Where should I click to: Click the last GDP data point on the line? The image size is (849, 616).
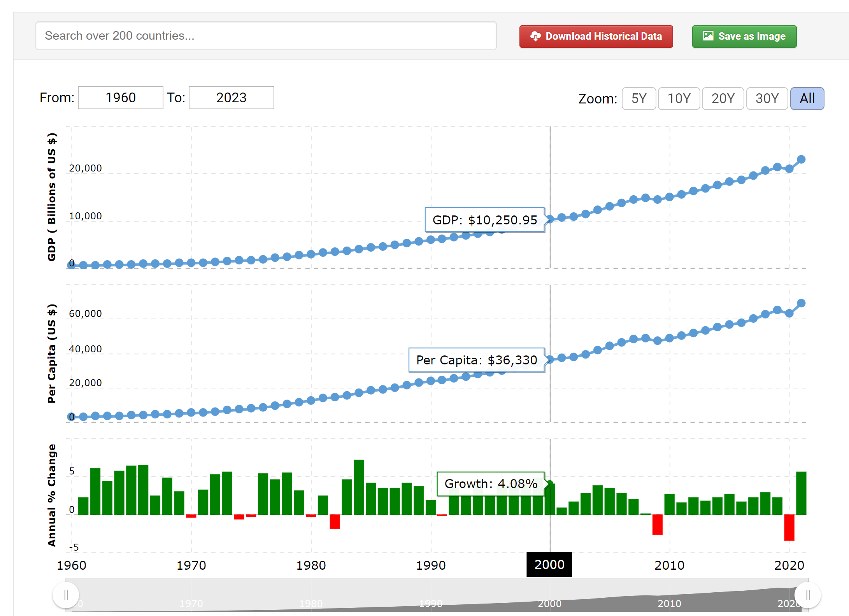801,159
